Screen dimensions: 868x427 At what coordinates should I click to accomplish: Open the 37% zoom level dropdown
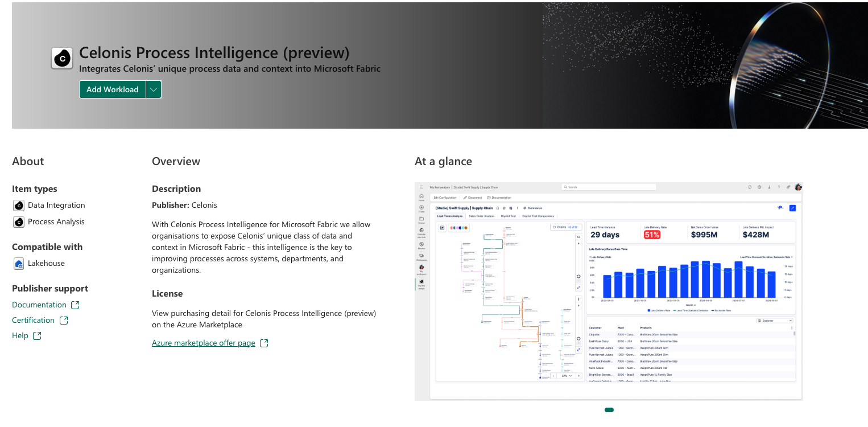tap(566, 376)
